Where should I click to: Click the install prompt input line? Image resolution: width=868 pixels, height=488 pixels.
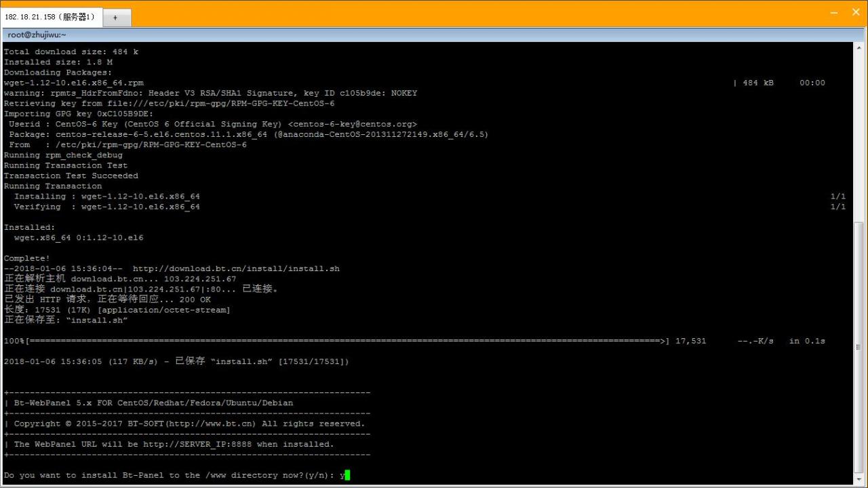176,475
